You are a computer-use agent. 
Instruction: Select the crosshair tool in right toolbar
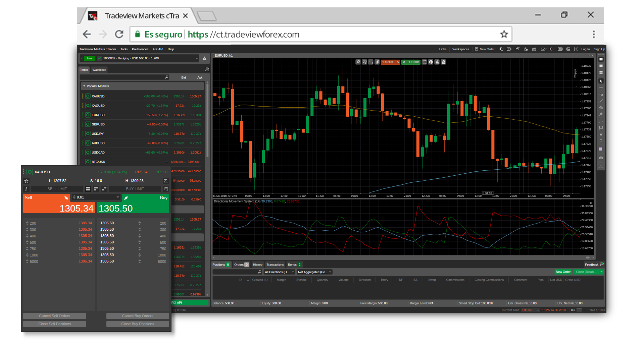tap(601, 88)
